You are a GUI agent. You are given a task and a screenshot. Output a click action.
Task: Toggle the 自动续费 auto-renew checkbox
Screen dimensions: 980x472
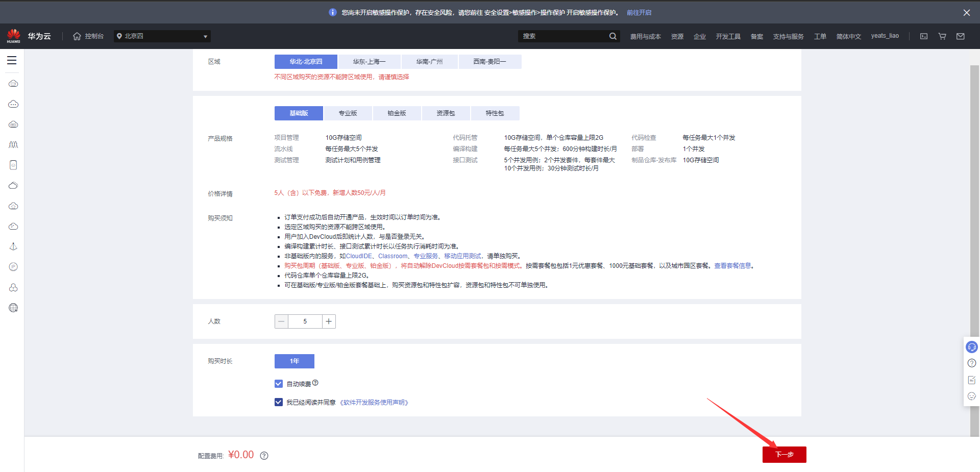[x=279, y=384]
